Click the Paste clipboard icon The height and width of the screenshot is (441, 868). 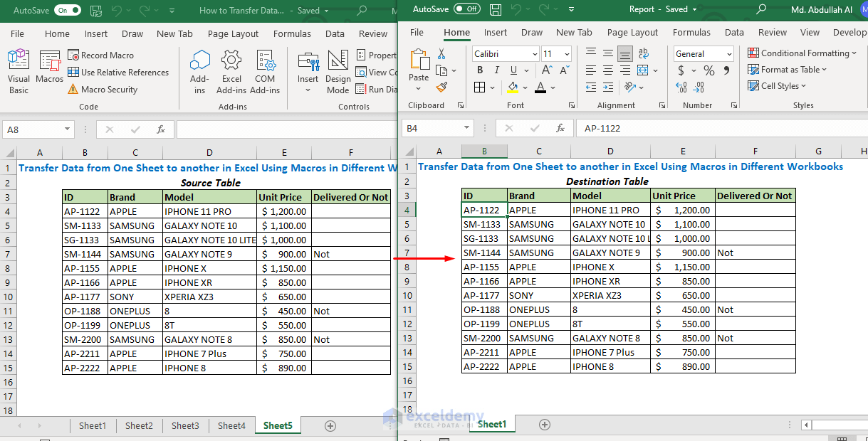419,59
